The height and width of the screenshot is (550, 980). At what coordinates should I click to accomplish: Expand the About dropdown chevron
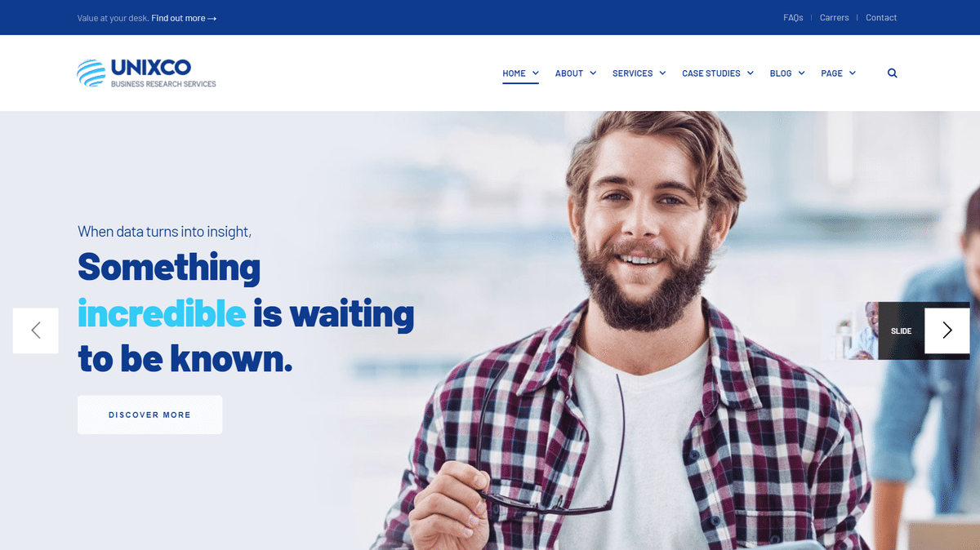[x=593, y=73]
